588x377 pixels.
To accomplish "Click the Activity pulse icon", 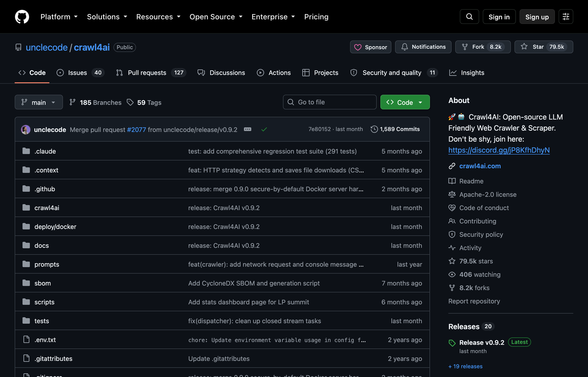I will pos(452,248).
